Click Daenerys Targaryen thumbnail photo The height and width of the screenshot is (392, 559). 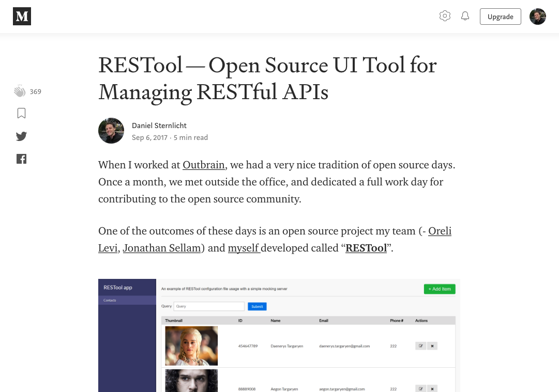click(x=191, y=346)
